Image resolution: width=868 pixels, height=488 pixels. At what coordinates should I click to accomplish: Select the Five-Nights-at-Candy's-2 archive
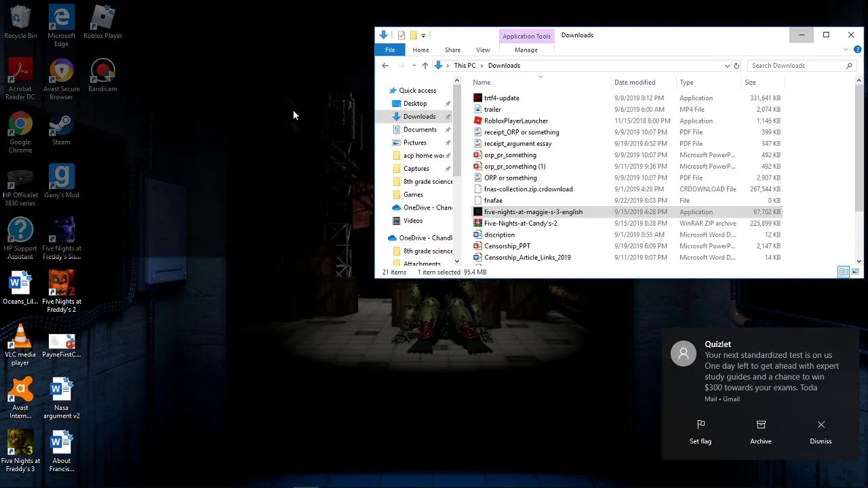pyautogui.click(x=627, y=224)
